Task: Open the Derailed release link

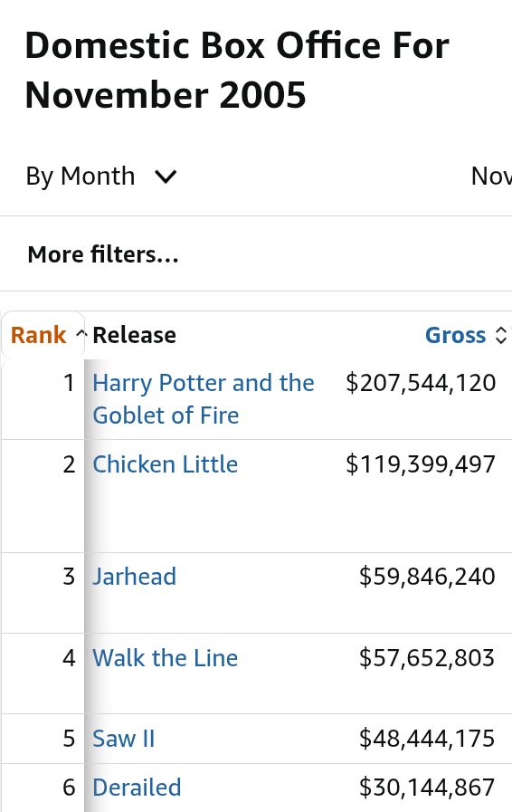Action: [x=137, y=788]
